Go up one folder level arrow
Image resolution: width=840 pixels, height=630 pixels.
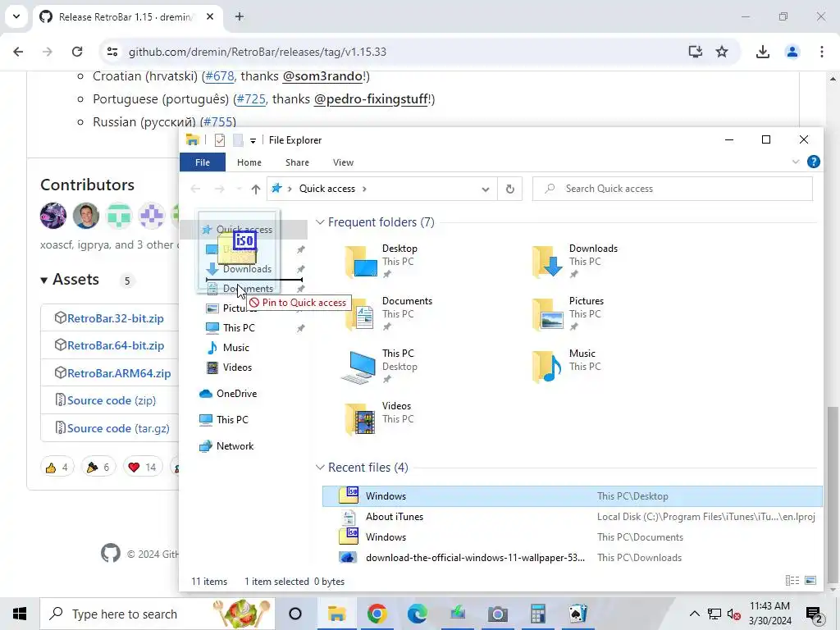pos(256,189)
